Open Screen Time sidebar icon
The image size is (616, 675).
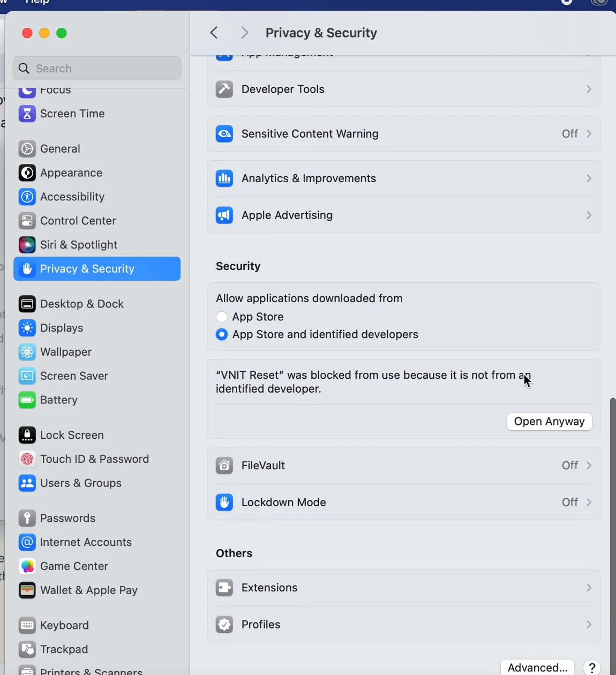[x=27, y=114]
